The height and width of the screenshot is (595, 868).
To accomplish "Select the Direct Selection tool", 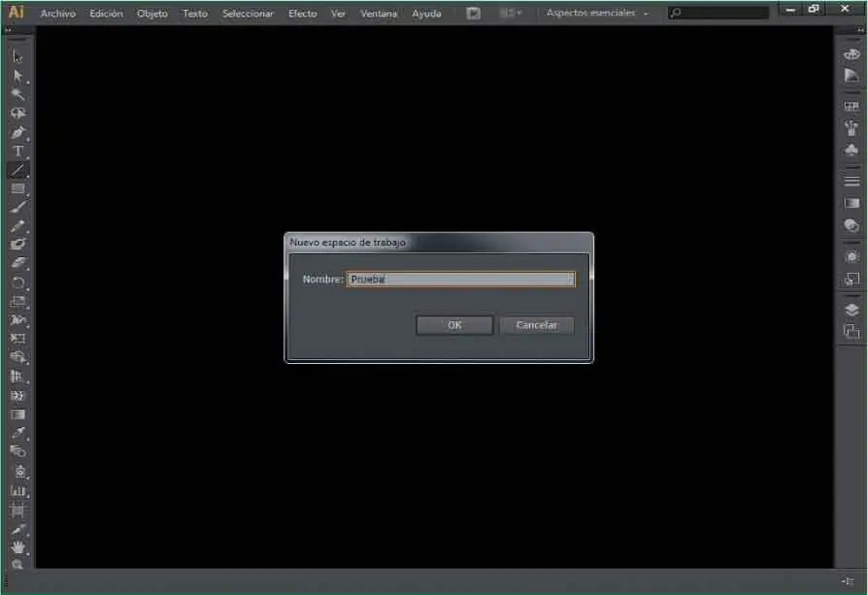I will click(17, 76).
